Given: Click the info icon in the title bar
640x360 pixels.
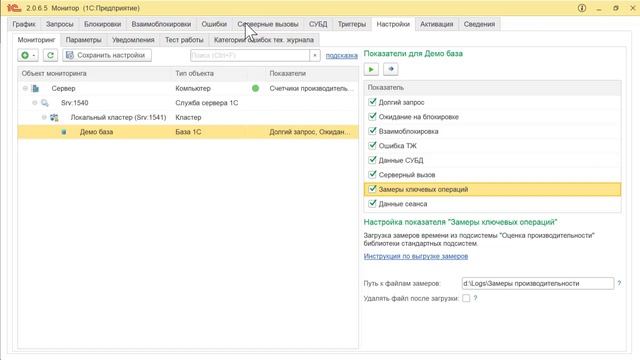Looking at the screenshot, I should click(582, 8).
